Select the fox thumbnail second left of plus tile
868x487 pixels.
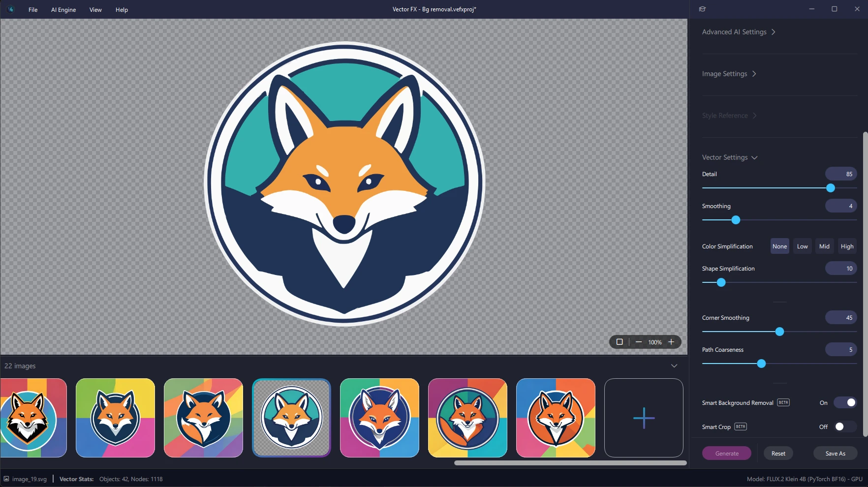[x=467, y=418]
